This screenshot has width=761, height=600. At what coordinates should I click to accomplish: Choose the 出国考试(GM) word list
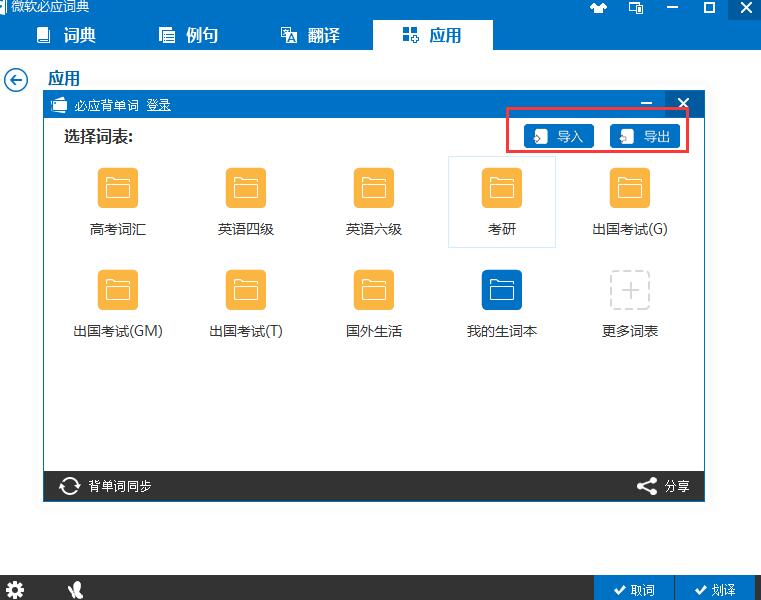tap(118, 290)
